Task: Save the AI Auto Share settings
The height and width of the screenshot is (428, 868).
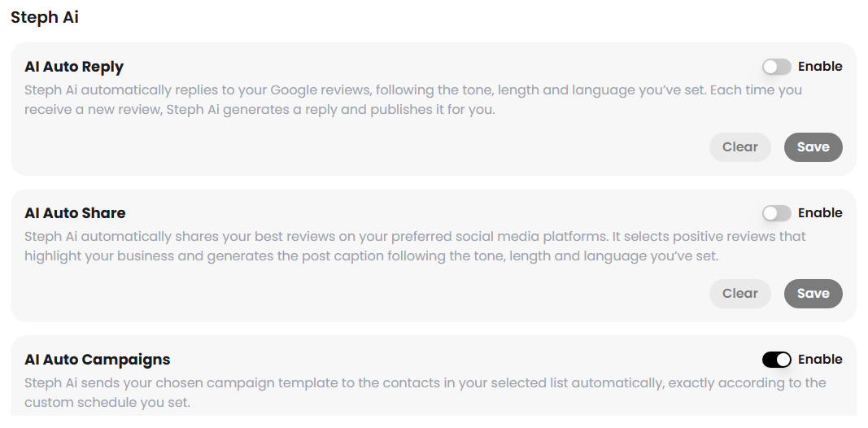Action: click(x=813, y=294)
